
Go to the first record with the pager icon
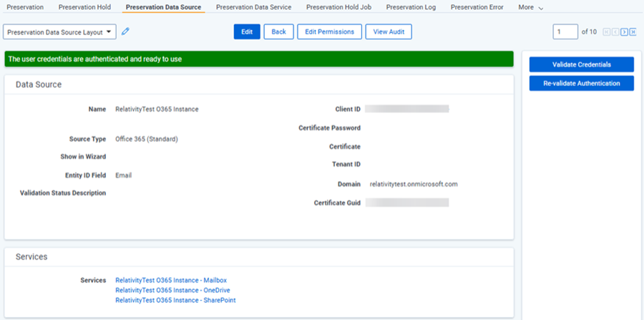click(x=607, y=32)
